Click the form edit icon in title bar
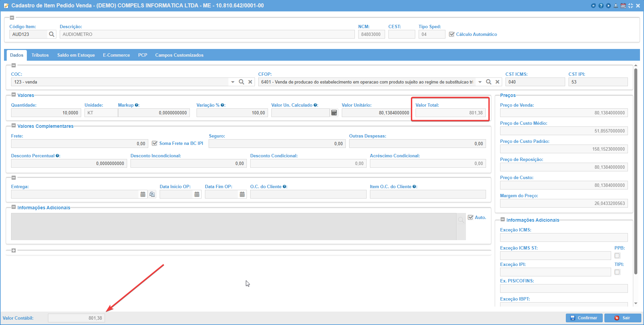 (6, 6)
